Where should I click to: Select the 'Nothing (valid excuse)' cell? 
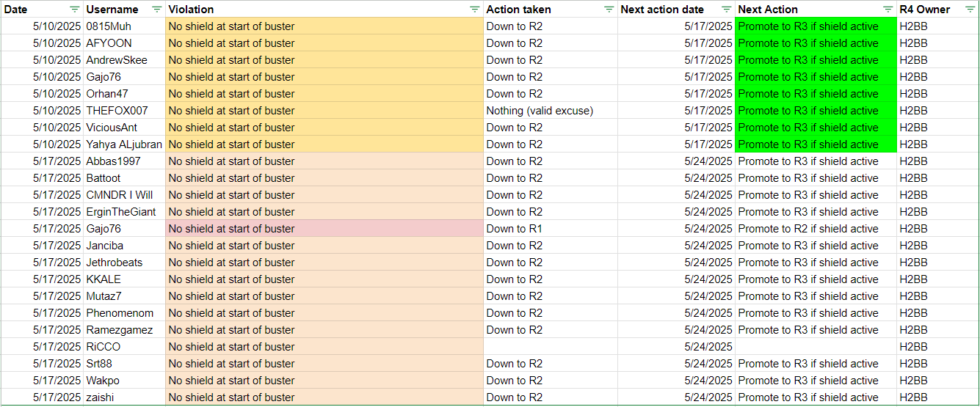[551, 111]
